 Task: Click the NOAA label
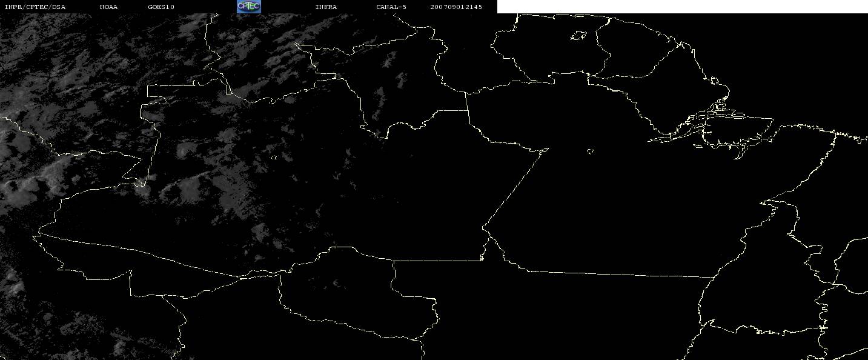click(x=108, y=7)
